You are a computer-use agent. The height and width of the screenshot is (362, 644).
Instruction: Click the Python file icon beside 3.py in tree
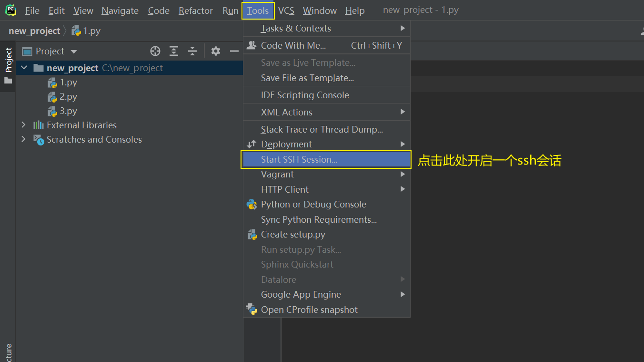52,111
